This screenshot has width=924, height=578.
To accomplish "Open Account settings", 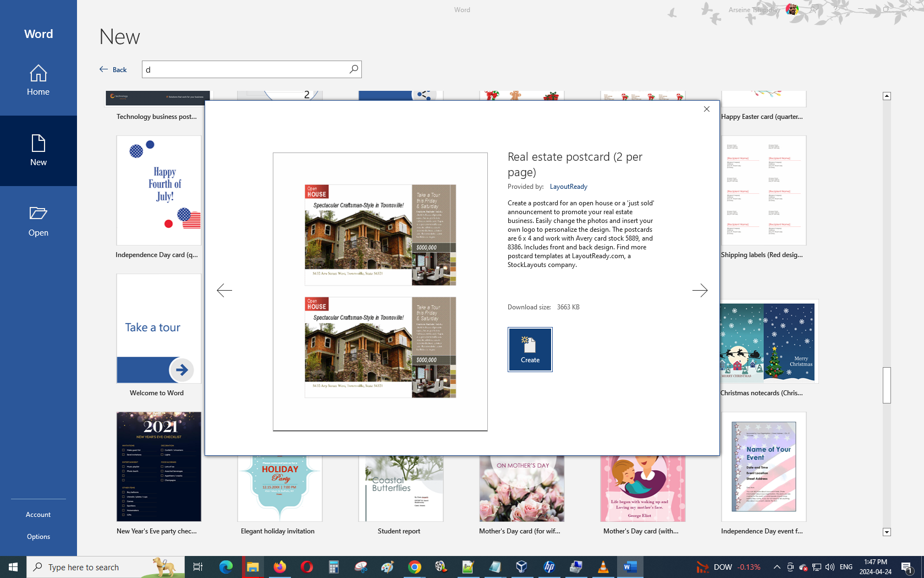I will click(x=38, y=515).
